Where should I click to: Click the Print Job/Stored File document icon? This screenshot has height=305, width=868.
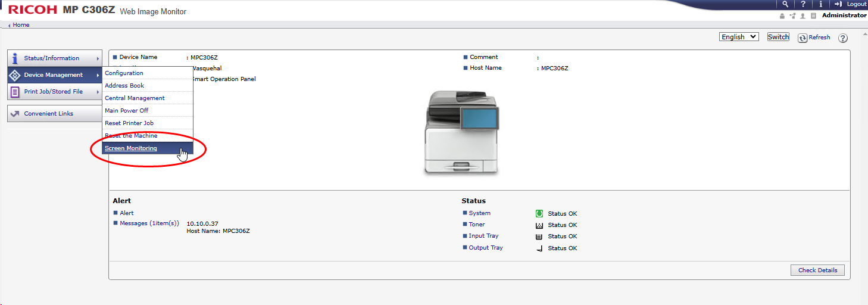(15, 92)
